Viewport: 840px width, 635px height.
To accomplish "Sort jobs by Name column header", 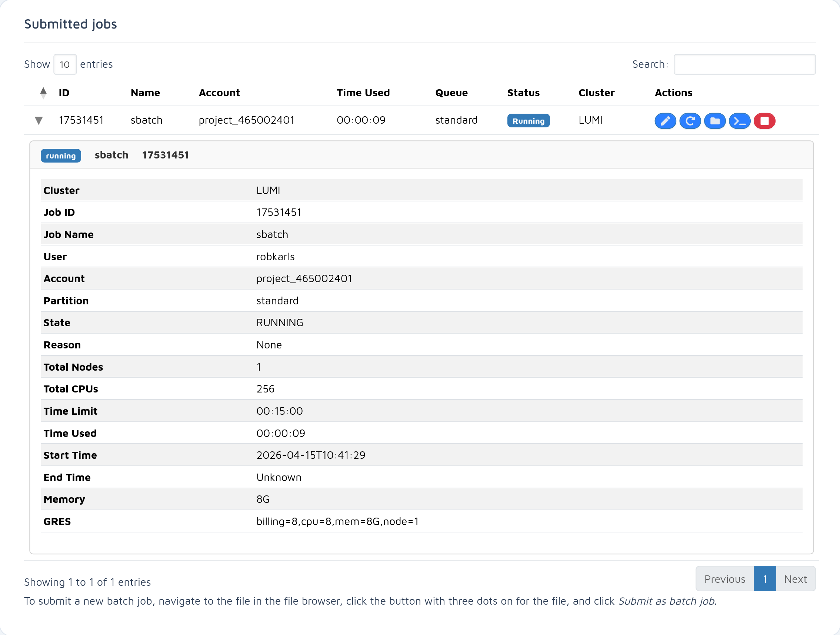I will (145, 93).
